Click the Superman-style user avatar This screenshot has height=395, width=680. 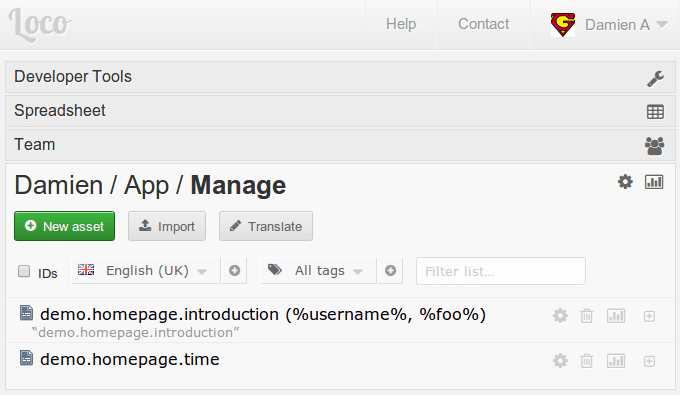pyautogui.click(x=562, y=25)
